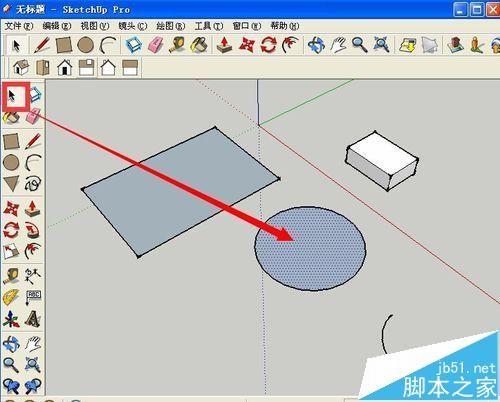Select the Scale tool
This screenshot has height=402, width=500.
(x=11, y=252)
